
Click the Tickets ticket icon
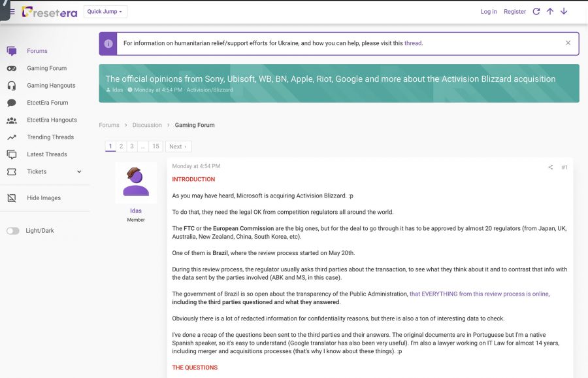pyautogui.click(x=12, y=172)
